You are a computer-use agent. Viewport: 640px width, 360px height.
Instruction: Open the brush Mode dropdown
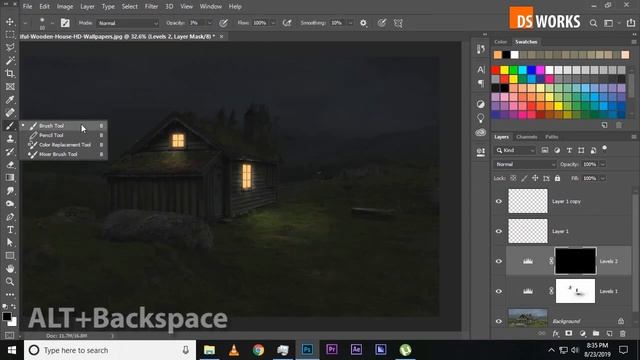click(x=128, y=23)
